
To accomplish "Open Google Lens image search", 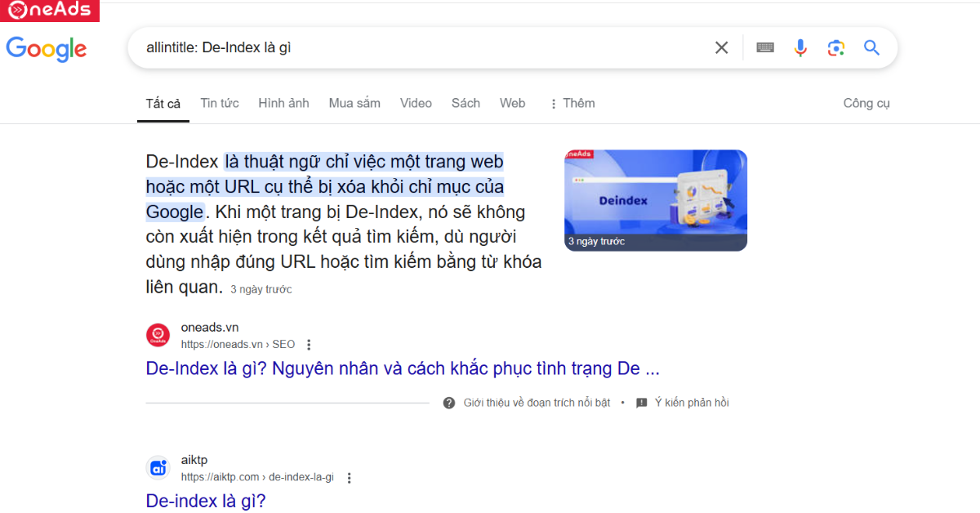I will pos(835,48).
